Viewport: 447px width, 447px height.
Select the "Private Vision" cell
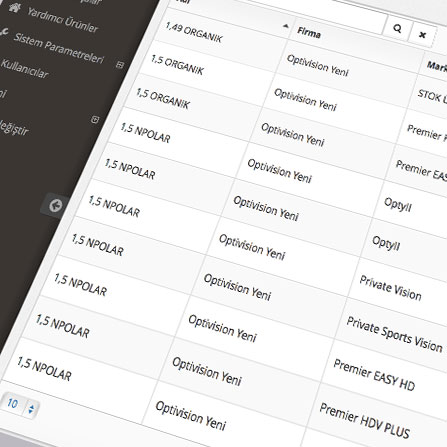coord(390,288)
